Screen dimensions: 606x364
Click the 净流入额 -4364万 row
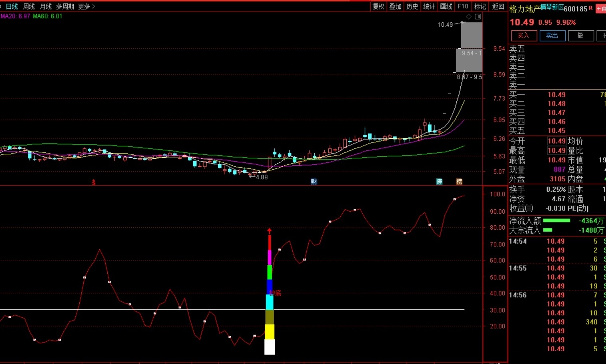pos(557,221)
